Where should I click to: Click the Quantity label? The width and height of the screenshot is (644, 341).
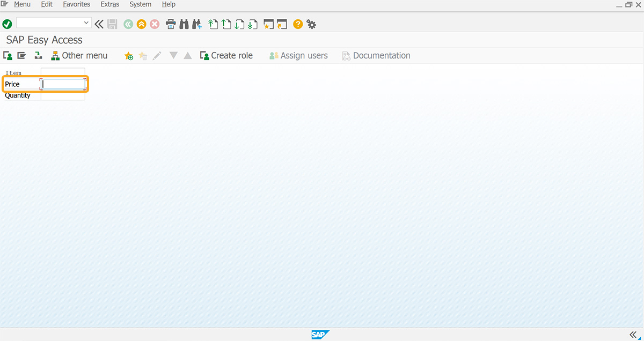(18, 95)
